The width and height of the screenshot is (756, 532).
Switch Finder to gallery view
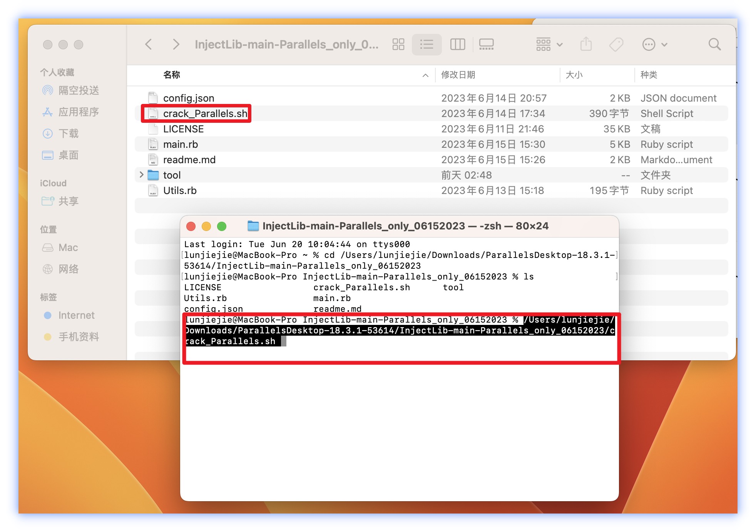486,44
